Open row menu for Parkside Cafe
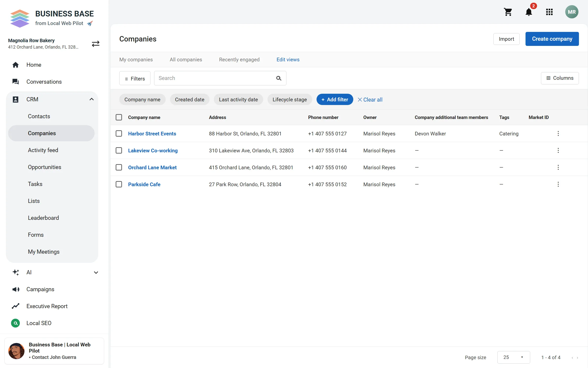 coord(558,184)
